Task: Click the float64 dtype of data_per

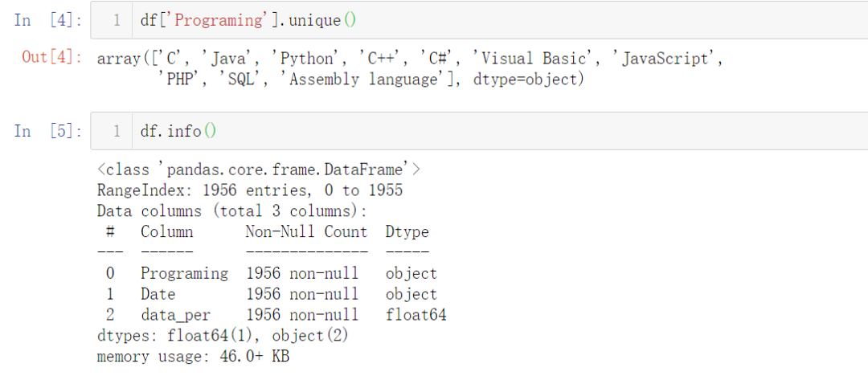Action: pos(416,315)
